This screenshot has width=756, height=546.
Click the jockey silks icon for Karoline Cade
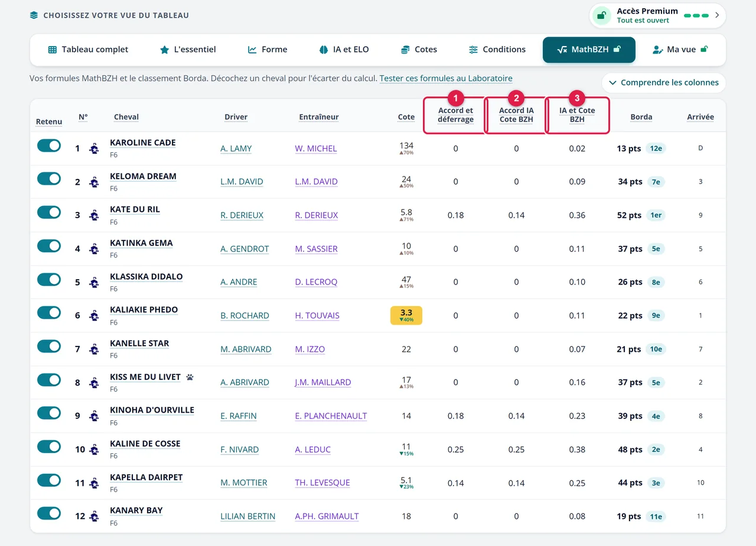94,148
